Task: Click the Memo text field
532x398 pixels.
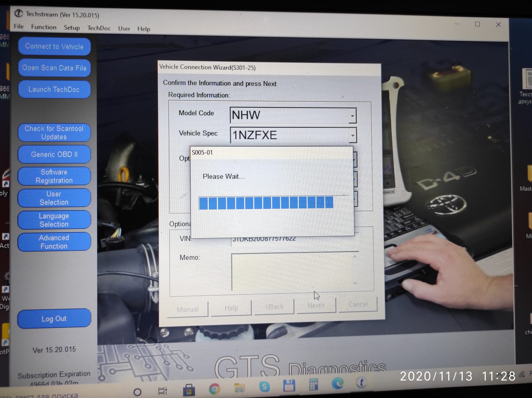Action: [291, 271]
